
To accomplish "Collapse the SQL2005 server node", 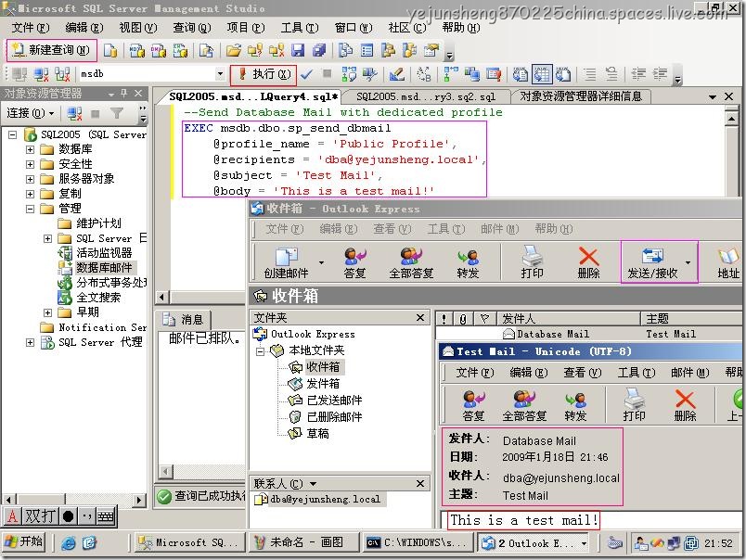I will [13, 135].
